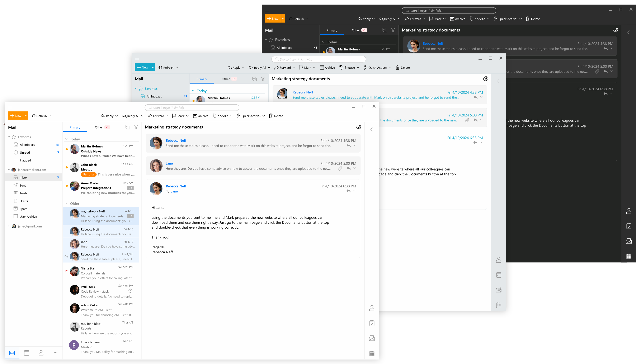Viewport: 641px width, 364px height.
Task: Open the filter icon above the message list
Action: click(136, 127)
